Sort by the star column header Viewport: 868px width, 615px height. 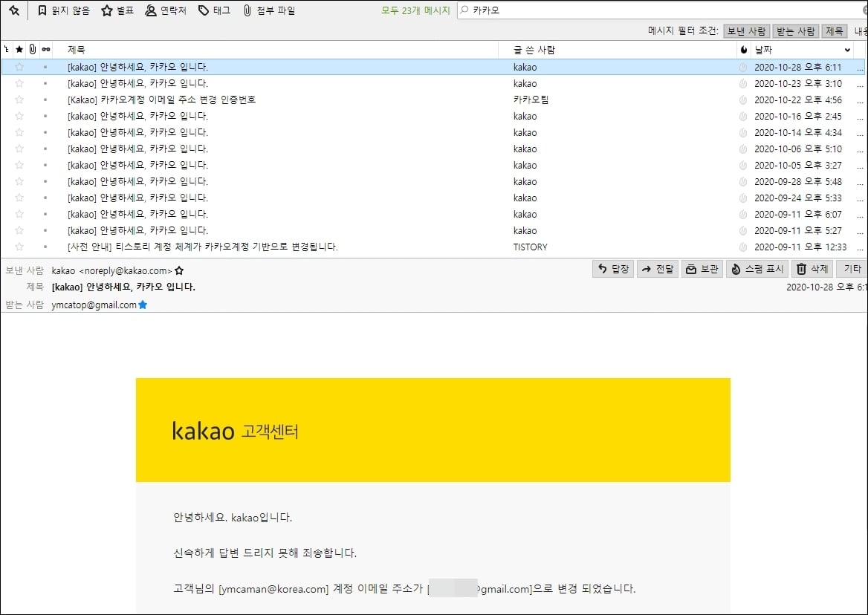click(19, 50)
